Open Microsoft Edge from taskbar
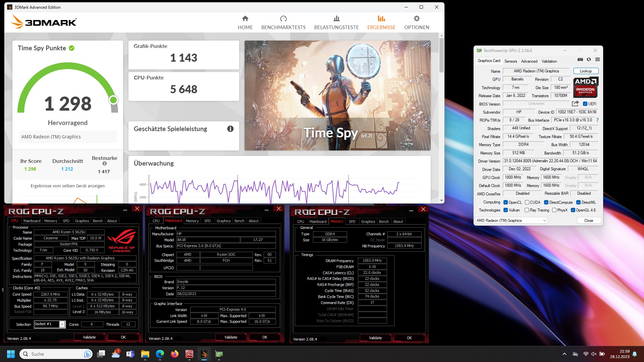The width and height of the screenshot is (644, 362). coord(160,354)
